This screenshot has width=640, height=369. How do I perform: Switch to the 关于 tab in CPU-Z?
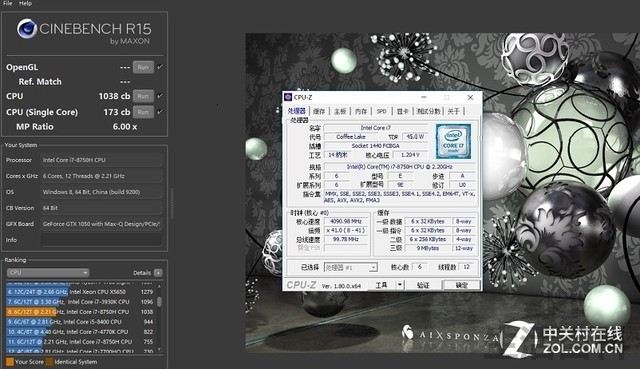point(453,111)
